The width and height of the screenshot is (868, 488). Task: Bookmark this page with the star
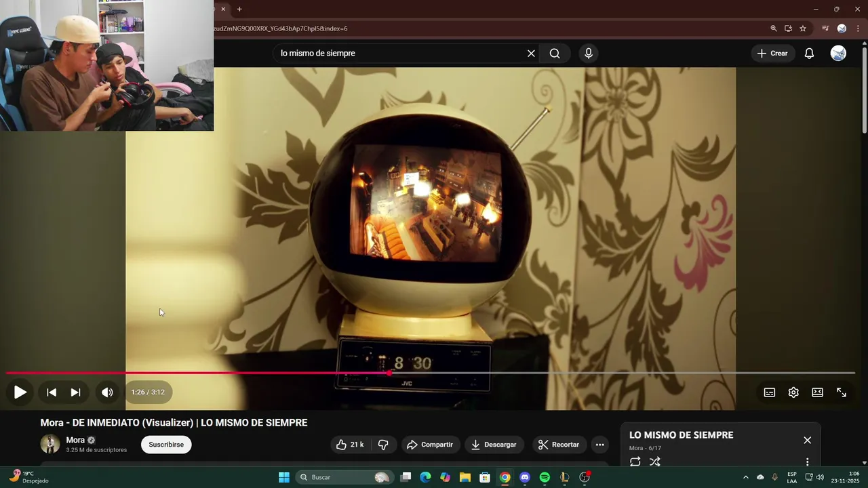pos(803,28)
